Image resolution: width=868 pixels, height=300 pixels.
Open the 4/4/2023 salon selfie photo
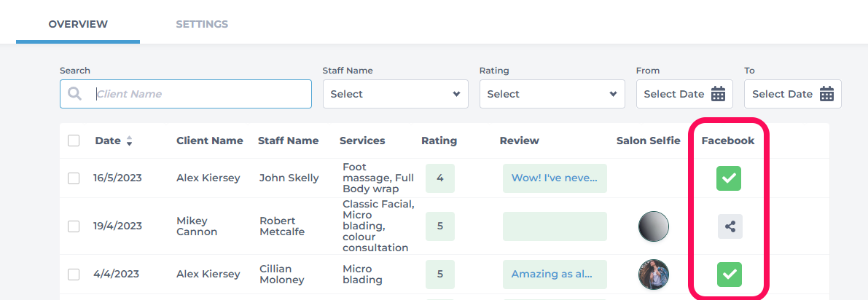[653, 275]
